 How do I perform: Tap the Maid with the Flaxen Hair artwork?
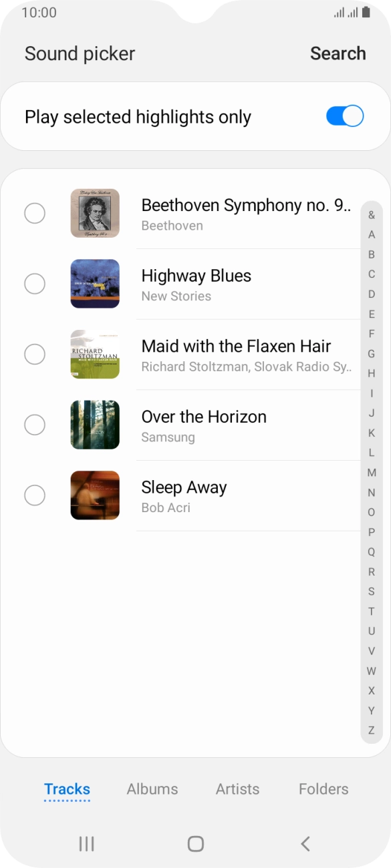[x=95, y=354]
